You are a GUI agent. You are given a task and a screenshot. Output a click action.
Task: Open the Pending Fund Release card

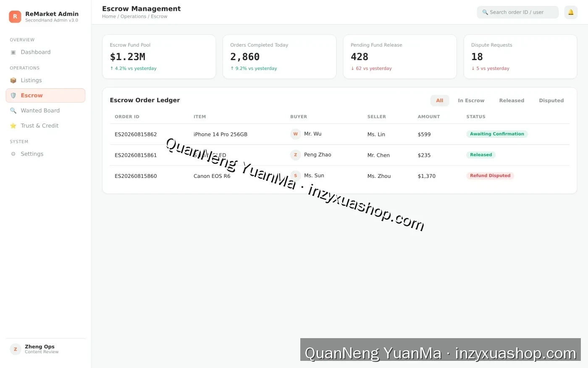(400, 57)
